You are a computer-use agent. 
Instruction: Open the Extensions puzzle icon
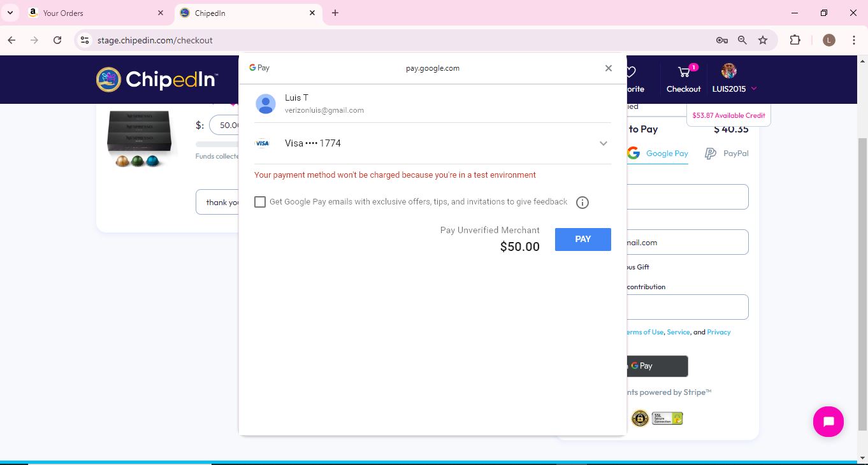(x=795, y=40)
